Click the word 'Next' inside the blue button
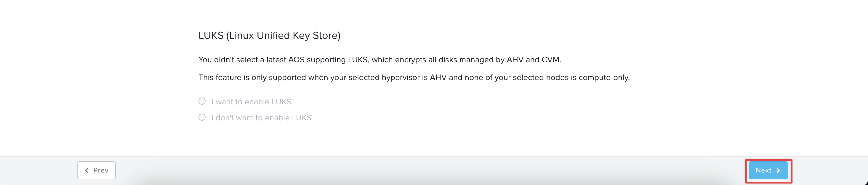The image size is (868, 185). (763, 170)
